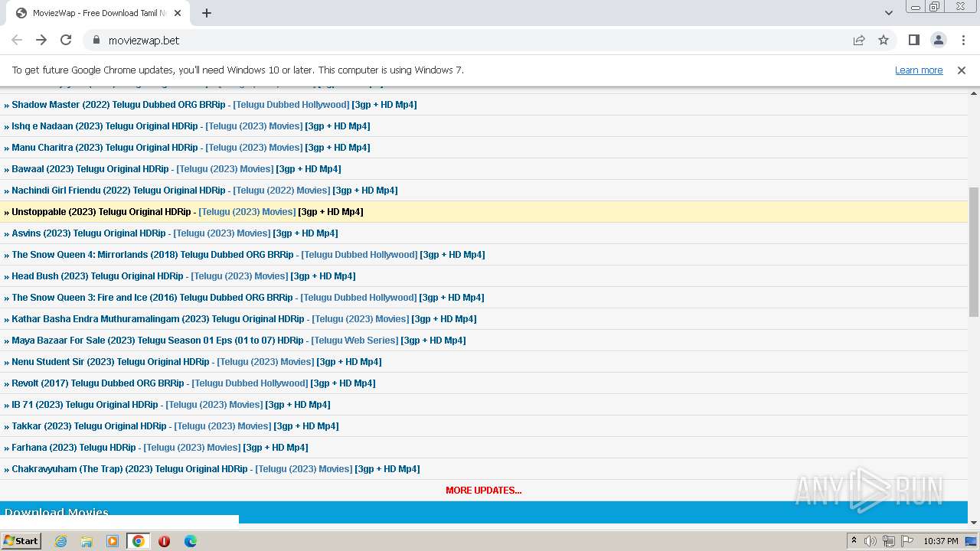Go back to the previous page
Image resolution: width=980 pixels, height=551 pixels.
[x=17, y=40]
